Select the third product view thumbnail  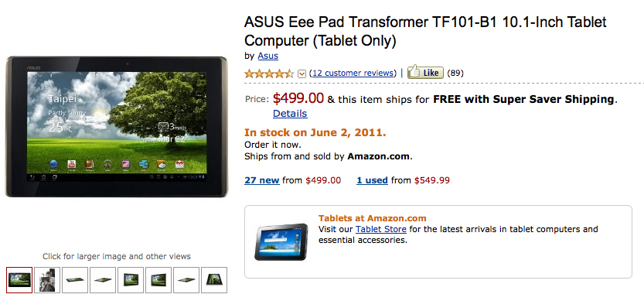pyautogui.click(x=75, y=280)
